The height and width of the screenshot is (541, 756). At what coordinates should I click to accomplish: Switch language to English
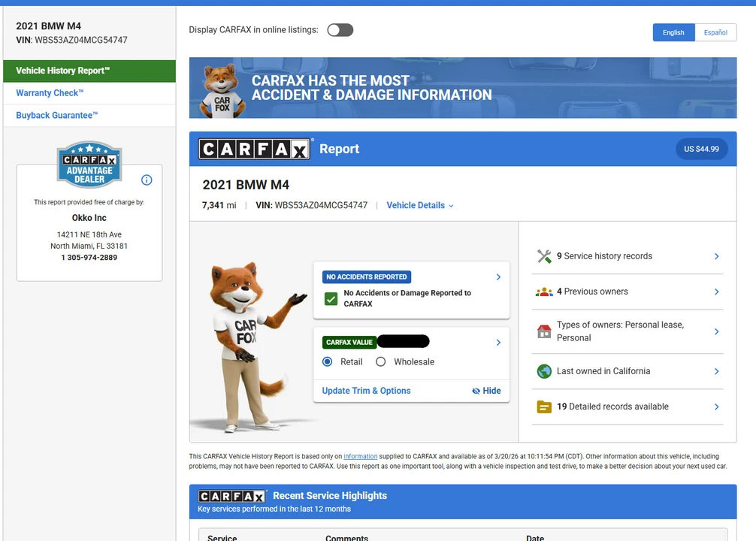coord(673,32)
